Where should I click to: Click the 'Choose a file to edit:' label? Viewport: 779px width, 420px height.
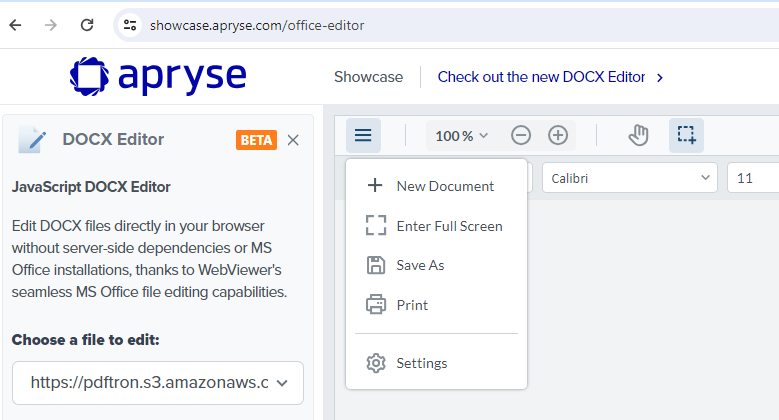[85, 340]
